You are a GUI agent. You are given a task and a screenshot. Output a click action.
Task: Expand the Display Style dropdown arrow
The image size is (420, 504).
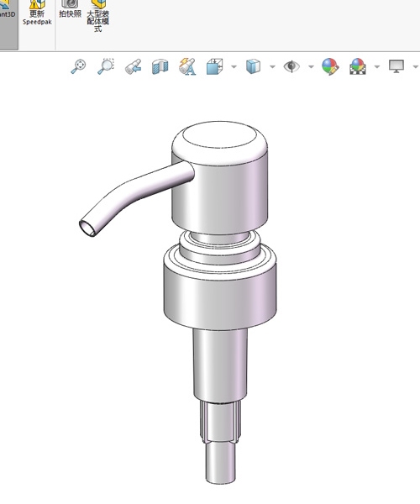click(x=272, y=67)
